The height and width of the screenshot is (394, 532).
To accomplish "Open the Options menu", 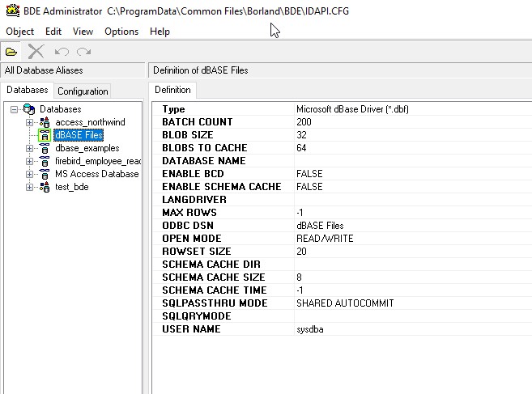I will click(121, 32).
